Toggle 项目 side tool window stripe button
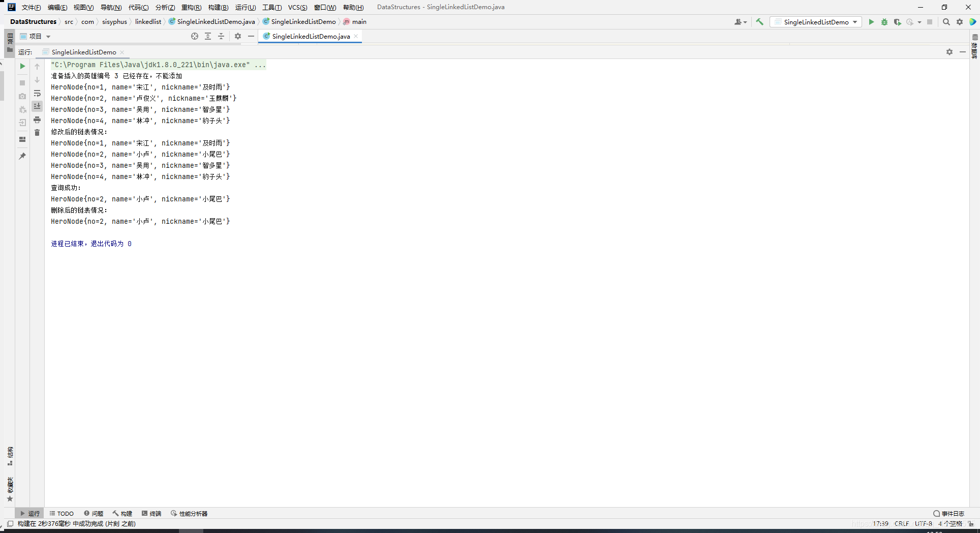The height and width of the screenshot is (533, 980). tap(10, 43)
